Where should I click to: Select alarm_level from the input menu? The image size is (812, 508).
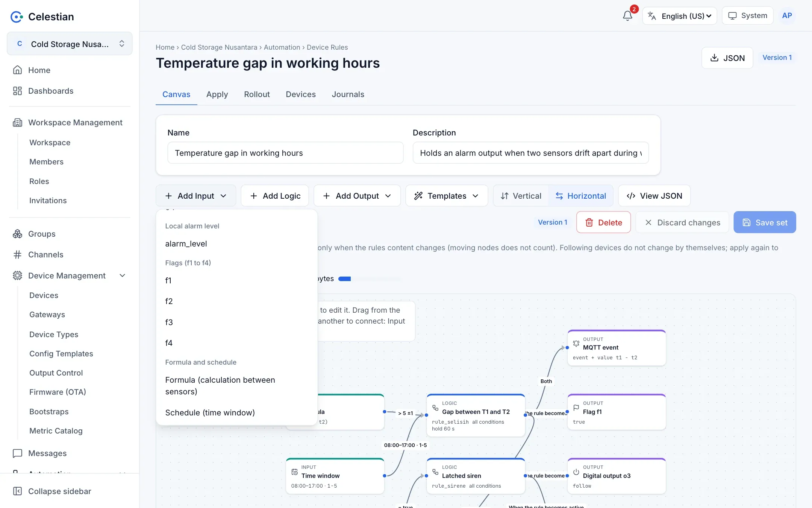237,243
